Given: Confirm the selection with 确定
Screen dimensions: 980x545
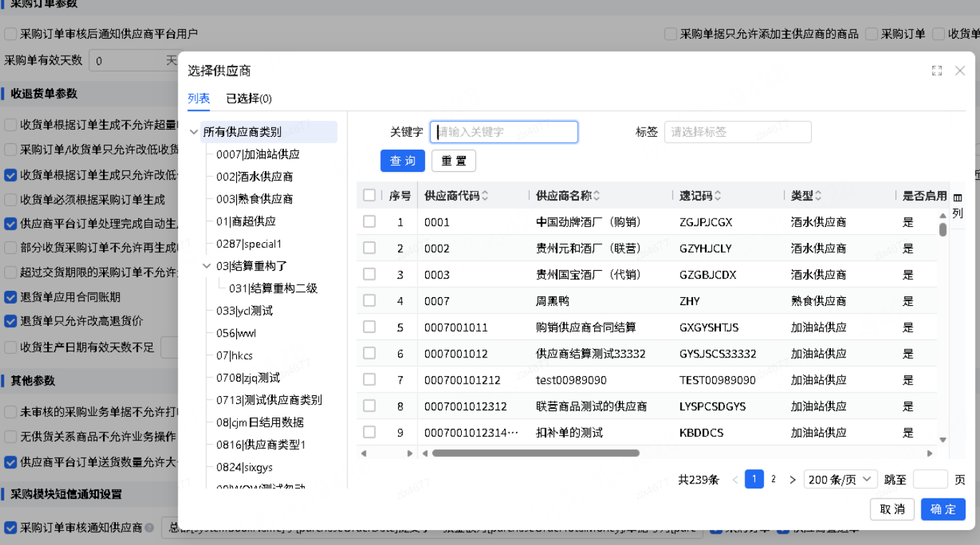Looking at the screenshot, I should [x=943, y=509].
